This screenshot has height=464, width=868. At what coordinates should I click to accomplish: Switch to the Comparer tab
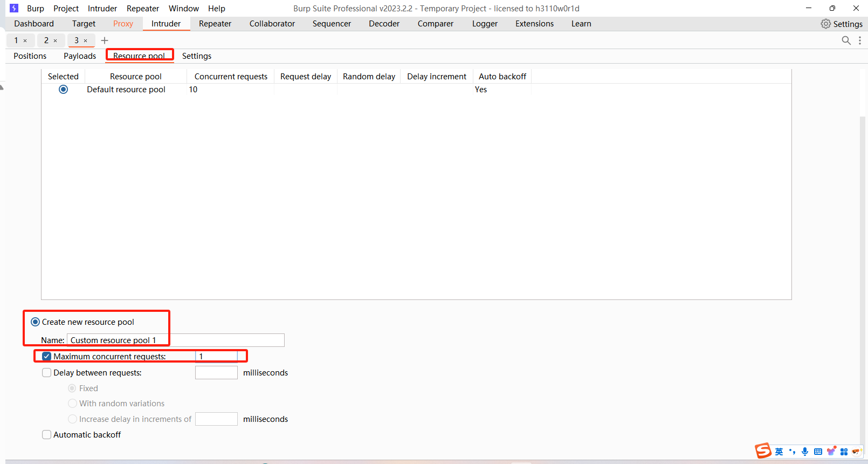pyautogui.click(x=436, y=24)
